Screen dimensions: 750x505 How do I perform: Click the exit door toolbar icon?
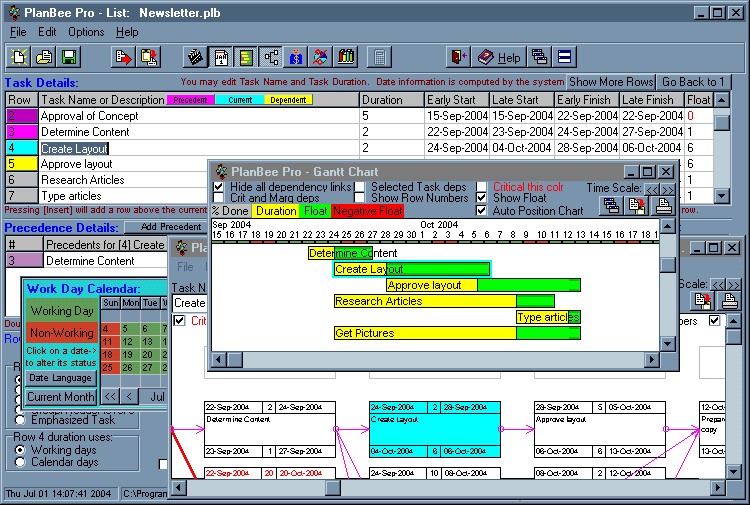point(458,57)
